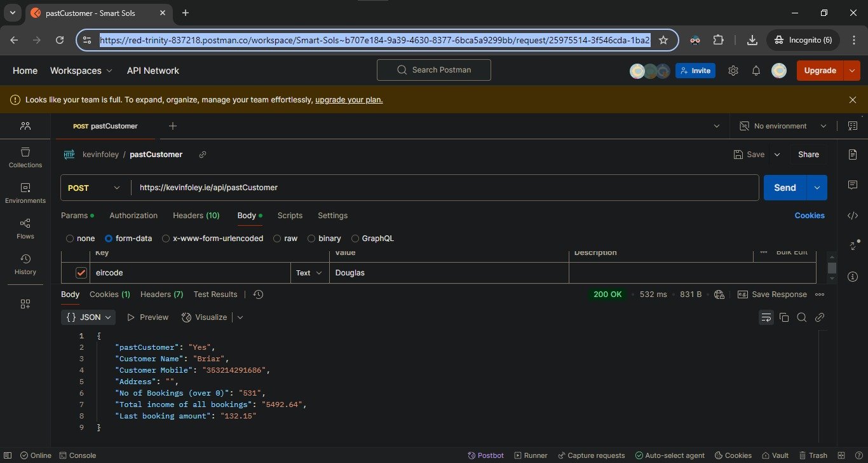
Task: Open the POST method dropdown
Action: [94, 188]
